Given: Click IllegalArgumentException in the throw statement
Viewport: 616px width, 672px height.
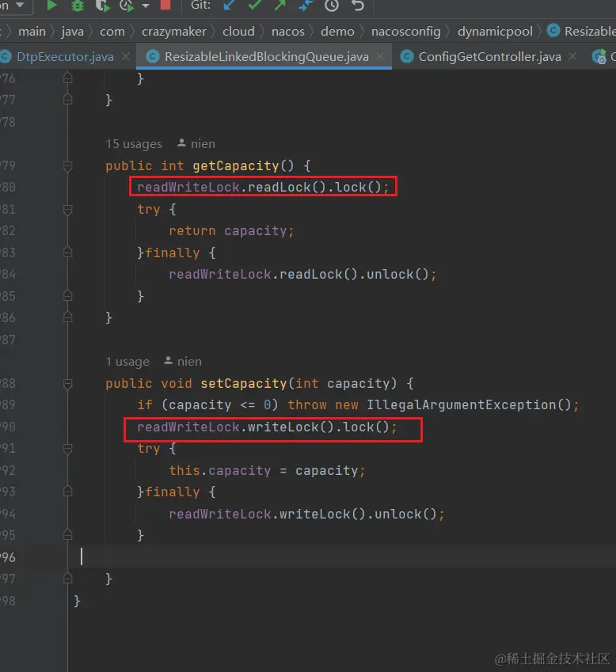Looking at the screenshot, I should point(461,404).
